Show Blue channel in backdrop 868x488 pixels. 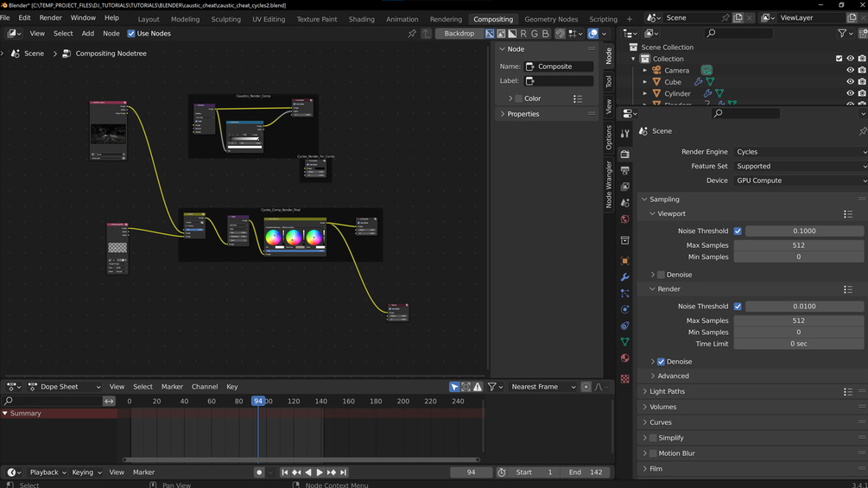pos(545,34)
